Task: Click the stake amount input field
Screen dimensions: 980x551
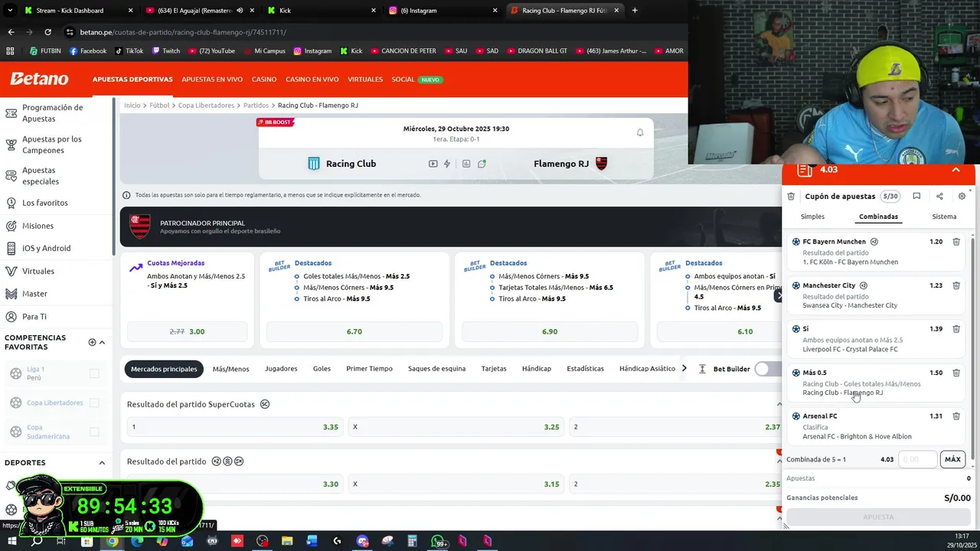Action: 917,459
